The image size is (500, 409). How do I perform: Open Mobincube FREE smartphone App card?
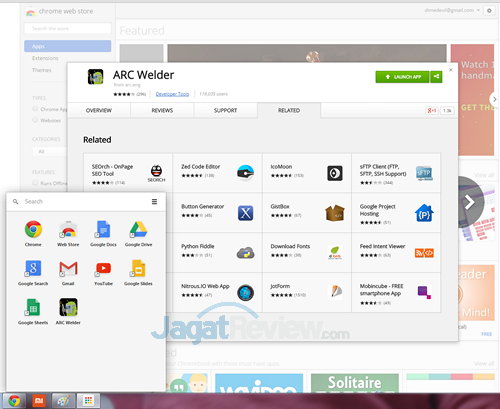[396, 292]
